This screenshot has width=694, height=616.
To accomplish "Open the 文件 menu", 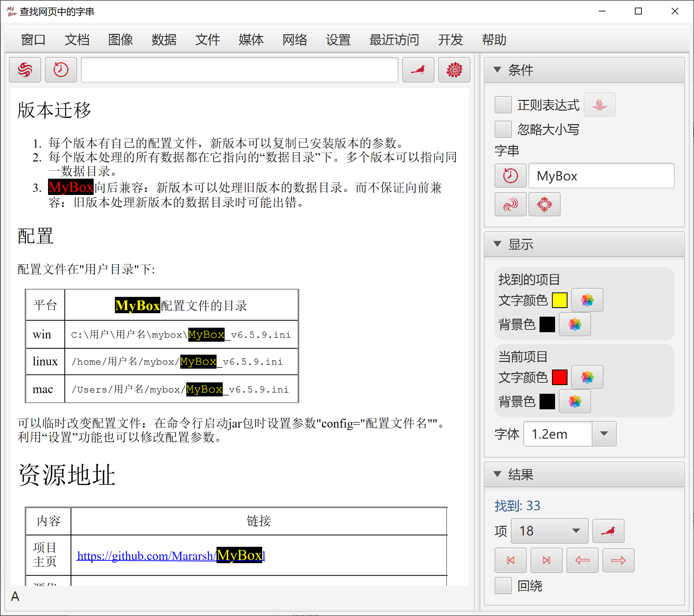I will (x=207, y=39).
